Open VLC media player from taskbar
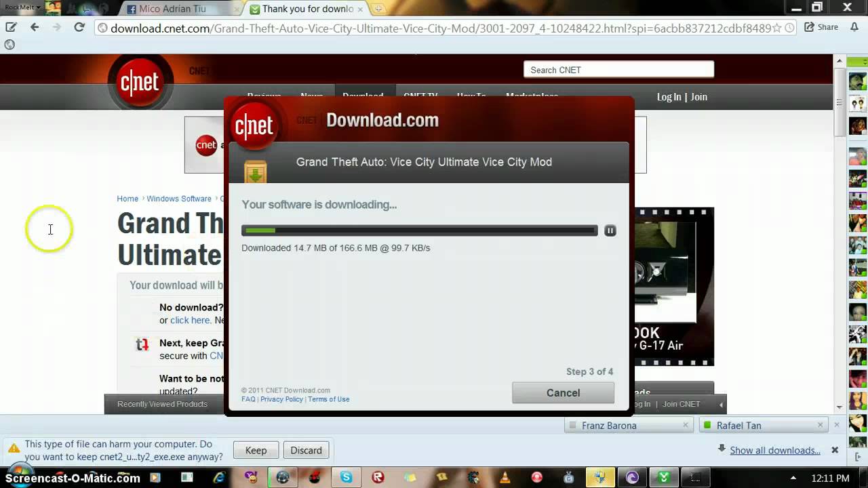The width and height of the screenshot is (868, 488). coord(505,478)
